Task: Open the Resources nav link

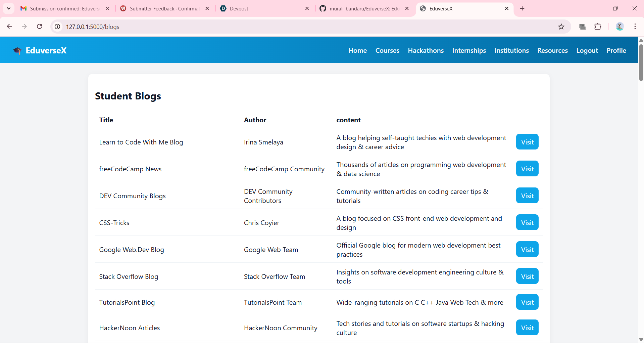Action: pos(552,50)
